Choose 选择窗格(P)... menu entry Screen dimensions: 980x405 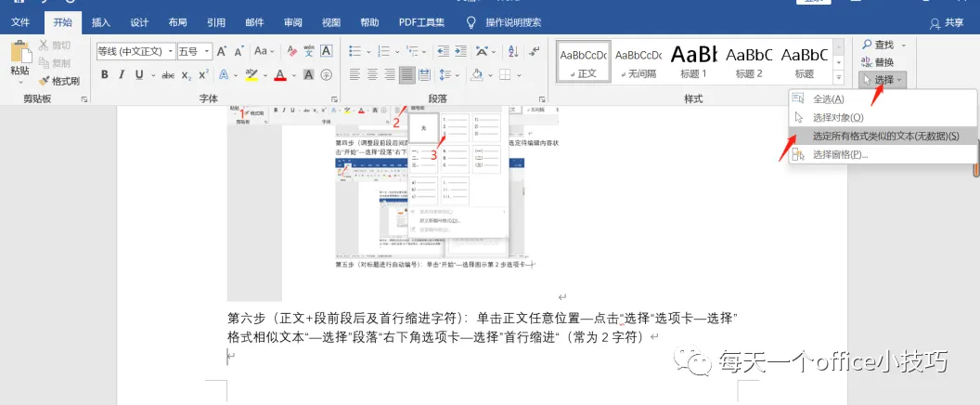(x=883, y=154)
